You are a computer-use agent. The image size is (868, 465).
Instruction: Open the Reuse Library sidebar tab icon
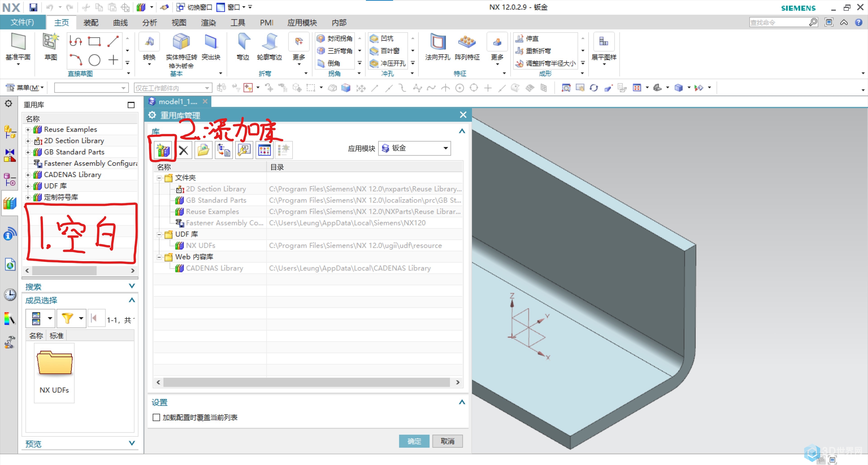pyautogui.click(x=10, y=203)
